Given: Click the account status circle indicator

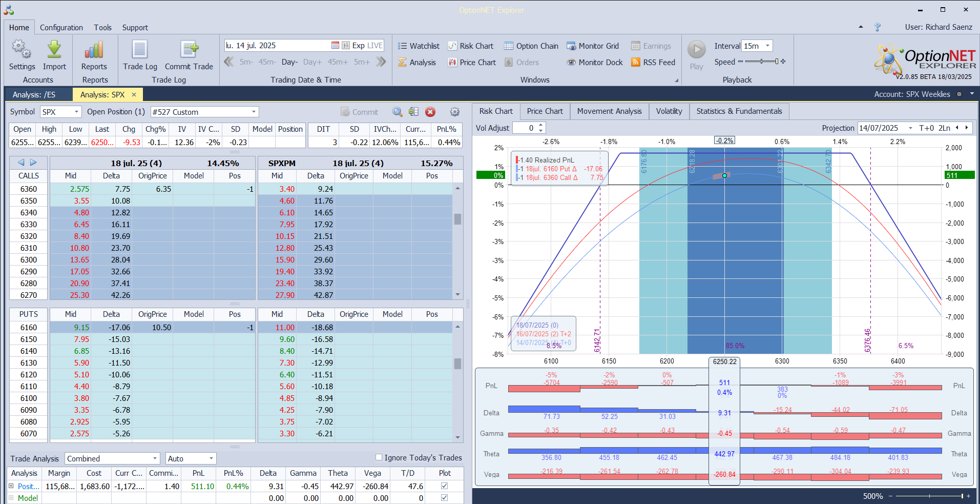Looking at the screenshot, I should (959, 94).
